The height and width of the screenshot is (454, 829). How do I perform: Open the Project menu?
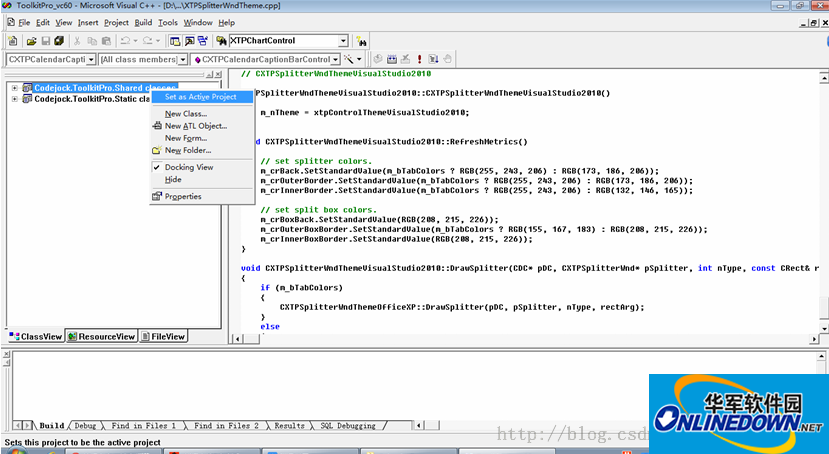(116, 23)
